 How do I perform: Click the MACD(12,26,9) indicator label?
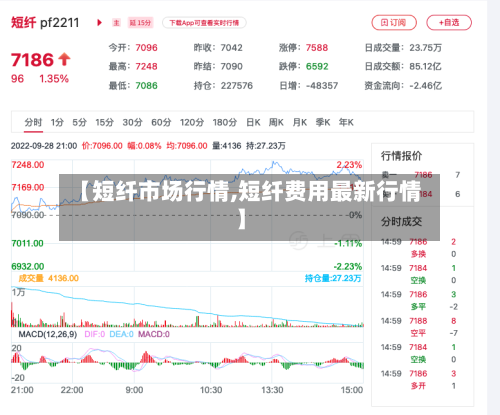click(48, 334)
